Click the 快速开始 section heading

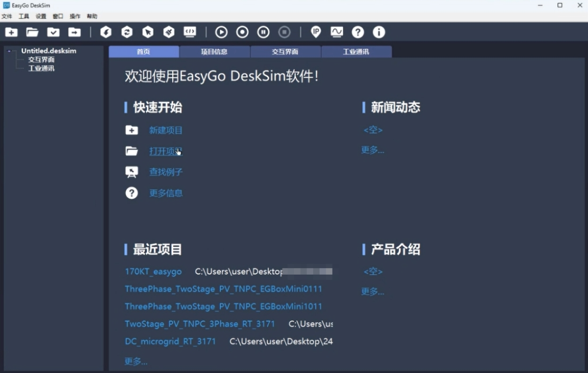157,108
